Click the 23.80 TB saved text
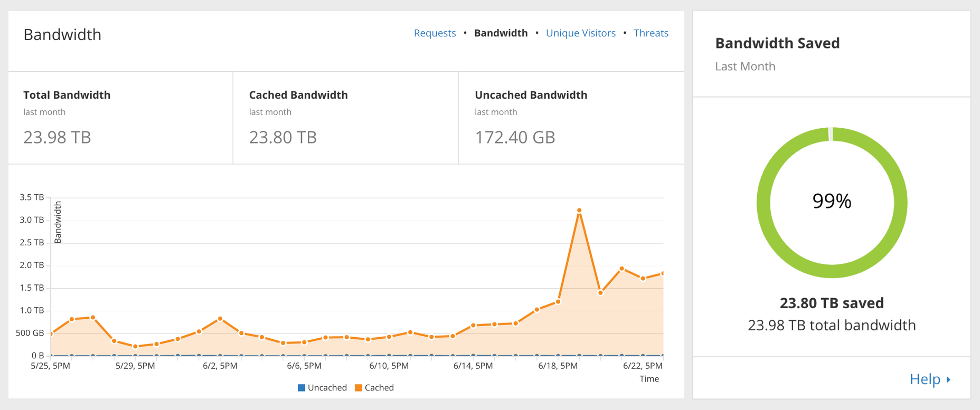The height and width of the screenshot is (410, 980). point(832,303)
